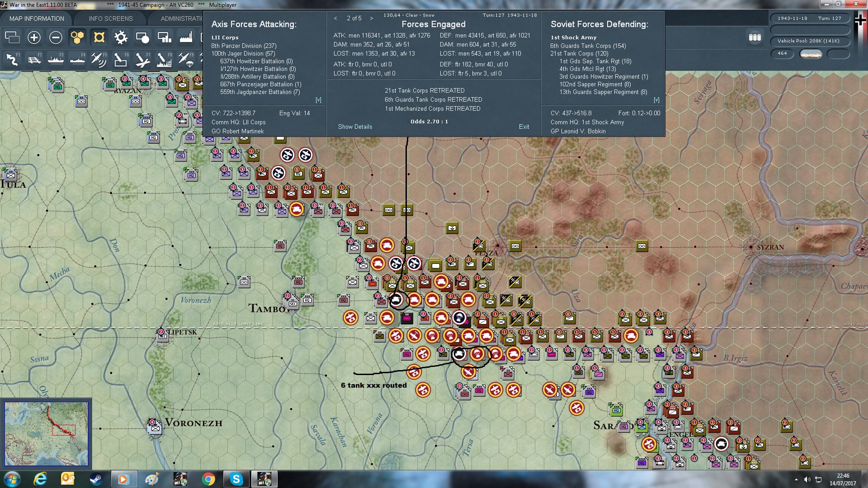Select F9 air transport mode
Viewport: 868px width, 488px height.
pyautogui.click(x=186, y=60)
